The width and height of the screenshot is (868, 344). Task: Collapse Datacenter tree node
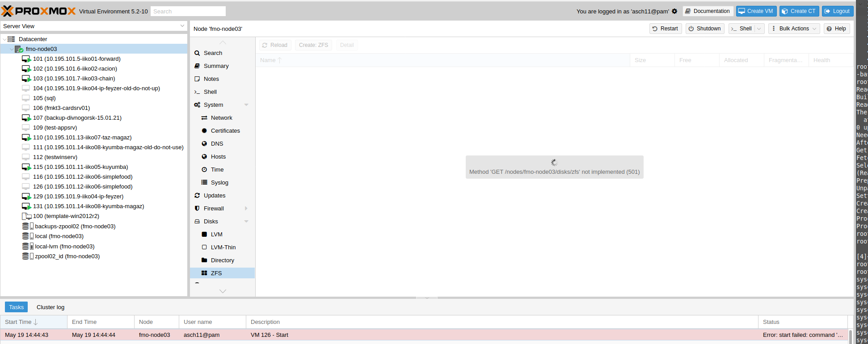pos(4,39)
